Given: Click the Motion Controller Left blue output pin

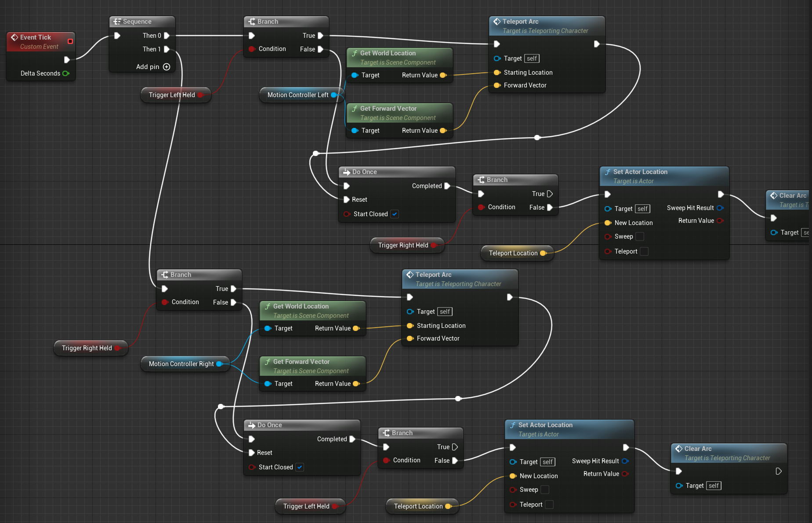Looking at the screenshot, I should [334, 95].
